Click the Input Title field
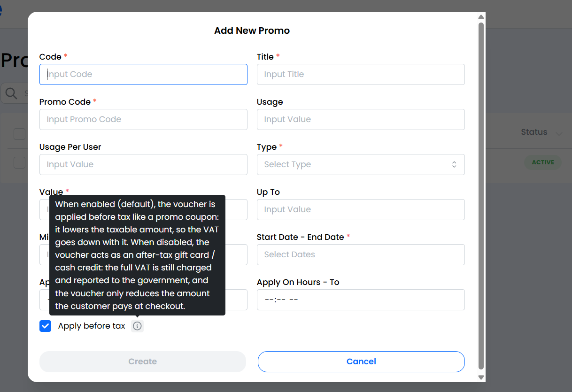The width and height of the screenshot is (572, 392). (361, 74)
